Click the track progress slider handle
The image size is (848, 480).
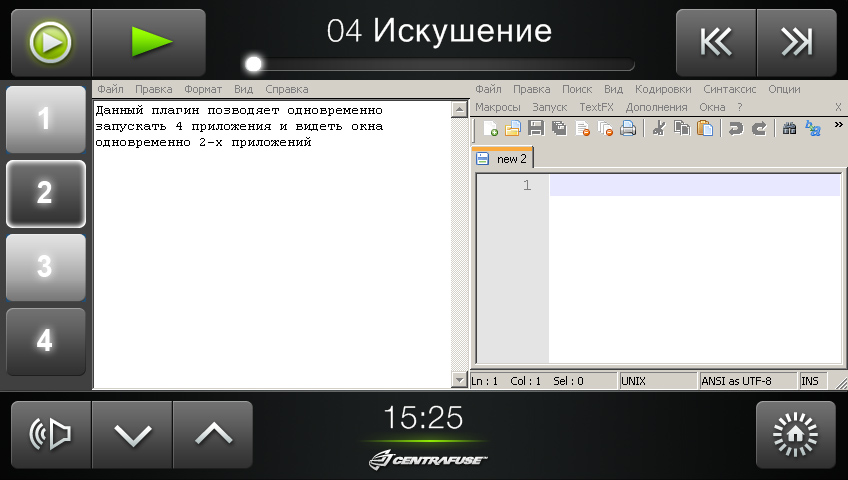(254, 64)
